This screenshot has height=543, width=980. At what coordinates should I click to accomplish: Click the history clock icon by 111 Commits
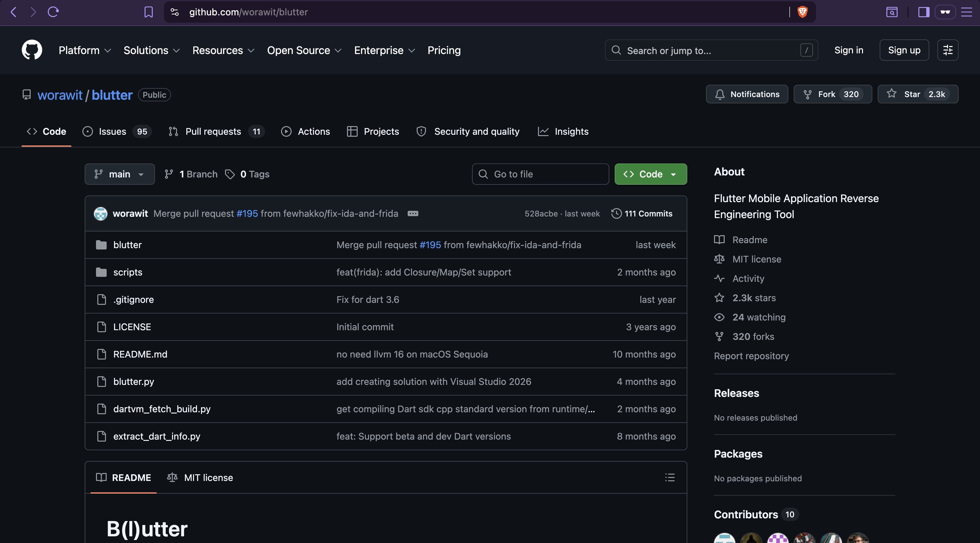[x=616, y=213]
